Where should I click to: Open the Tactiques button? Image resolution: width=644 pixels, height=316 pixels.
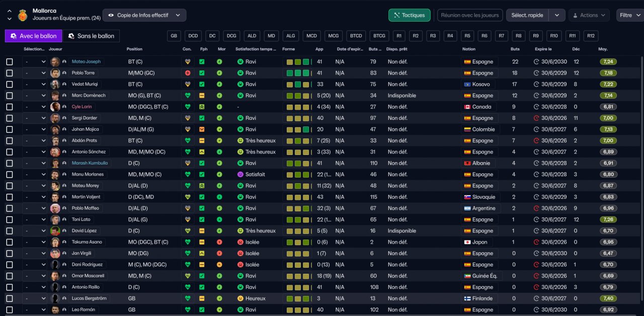[x=410, y=15]
